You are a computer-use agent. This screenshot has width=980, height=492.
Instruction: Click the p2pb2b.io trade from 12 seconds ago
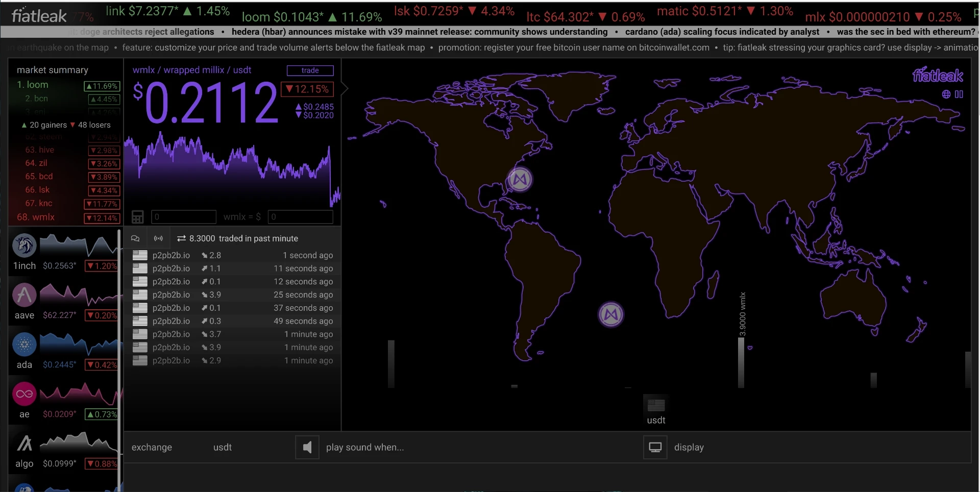pyautogui.click(x=233, y=282)
